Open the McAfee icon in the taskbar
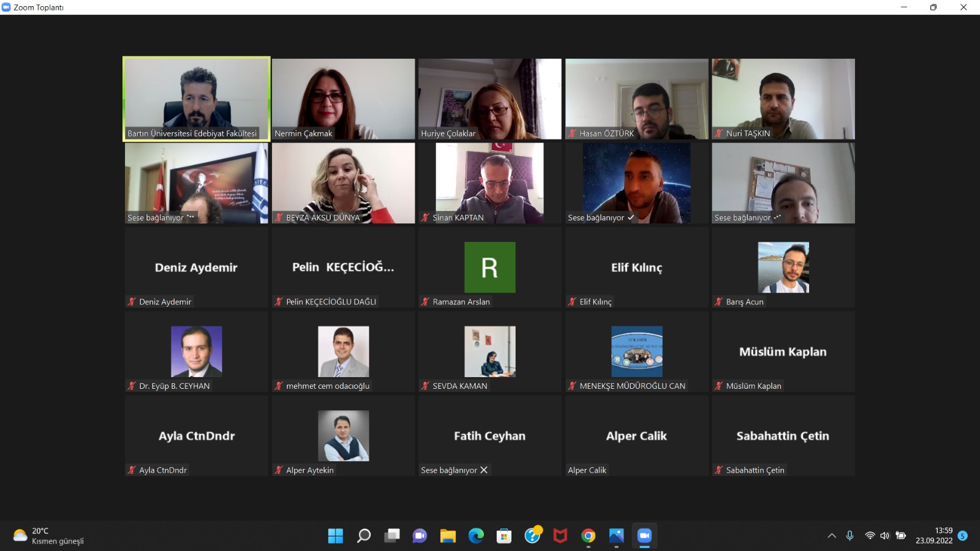980x551 pixels. tap(560, 536)
